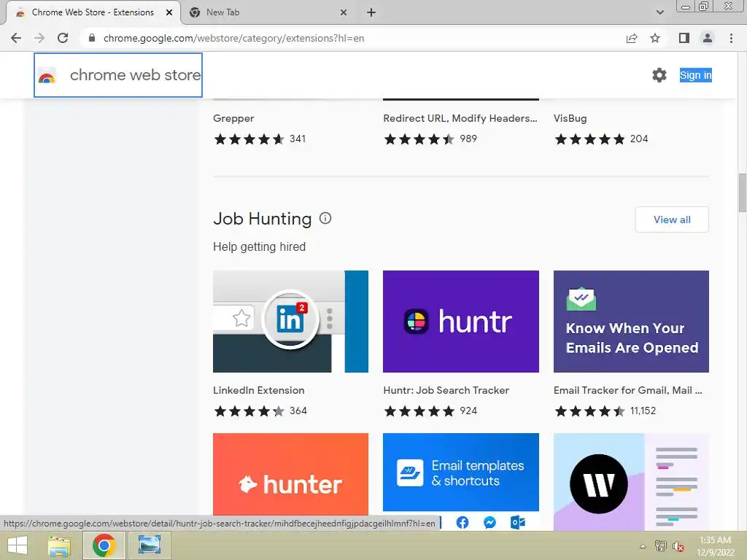This screenshot has width=747, height=560.
Task: Open Redirect URL, Modify Headers extension
Action: [x=460, y=118]
